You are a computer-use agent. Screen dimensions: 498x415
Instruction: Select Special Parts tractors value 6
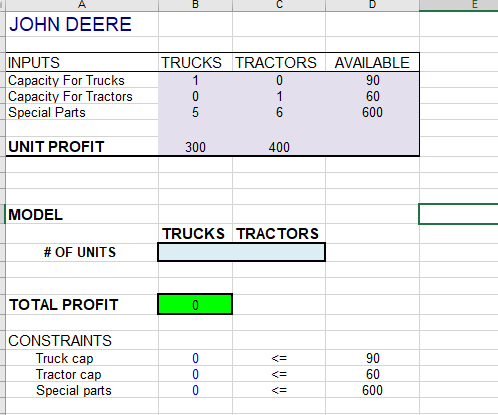click(x=279, y=112)
